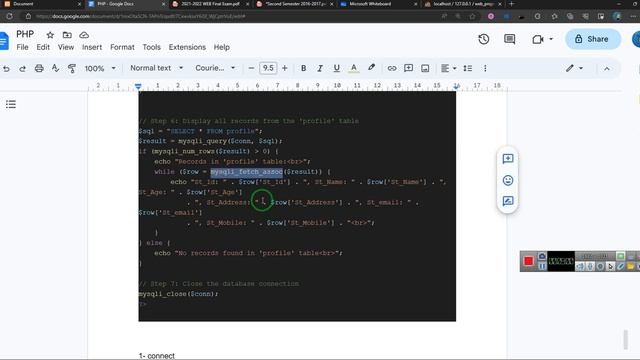The width and height of the screenshot is (640, 360).
Task: Open the Insert menu
Action: (92, 47)
